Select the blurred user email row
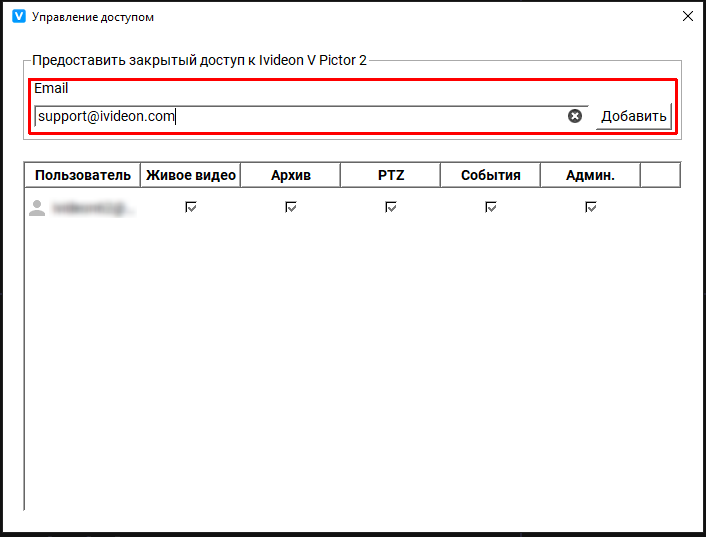This screenshot has height=537, width=706. [x=94, y=208]
